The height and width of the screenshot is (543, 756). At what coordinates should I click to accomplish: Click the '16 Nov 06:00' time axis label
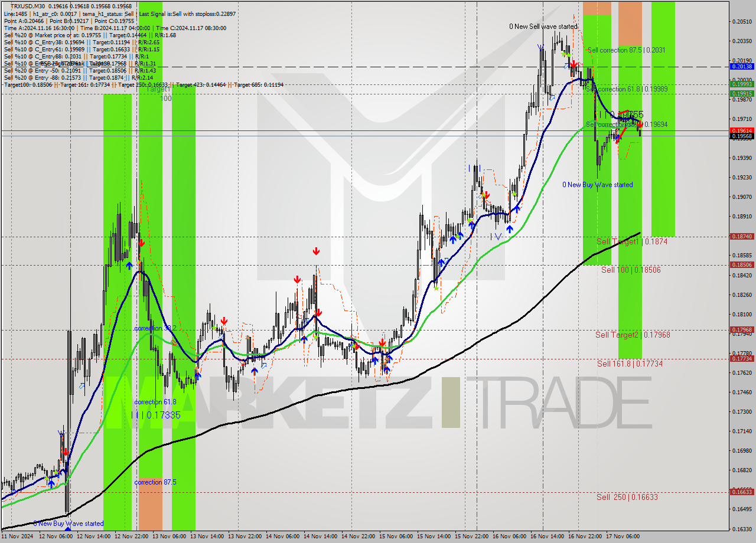point(510,537)
